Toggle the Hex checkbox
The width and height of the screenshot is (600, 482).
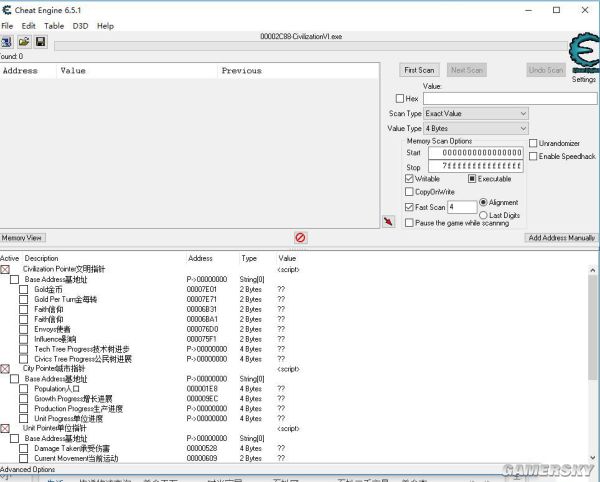click(400, 99)
